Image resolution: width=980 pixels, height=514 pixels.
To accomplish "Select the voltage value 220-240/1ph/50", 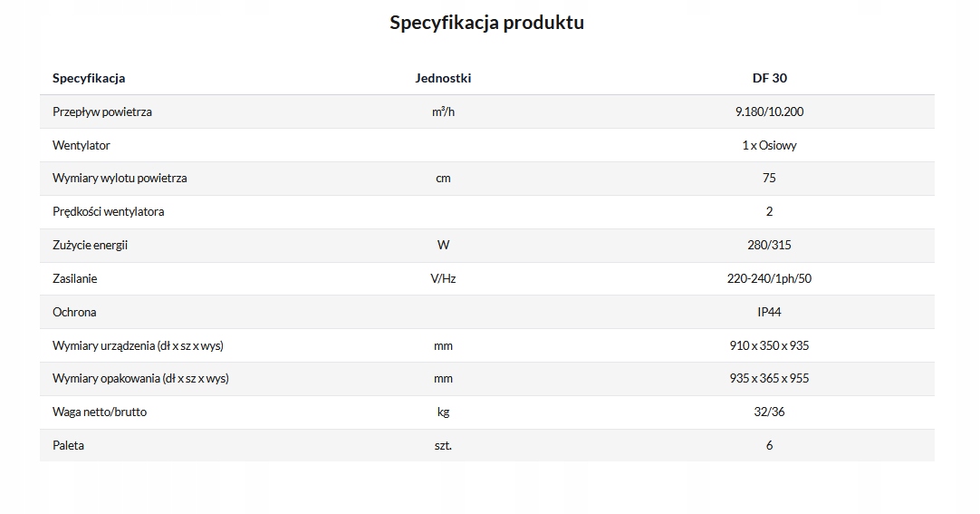I will pos(769,278).
